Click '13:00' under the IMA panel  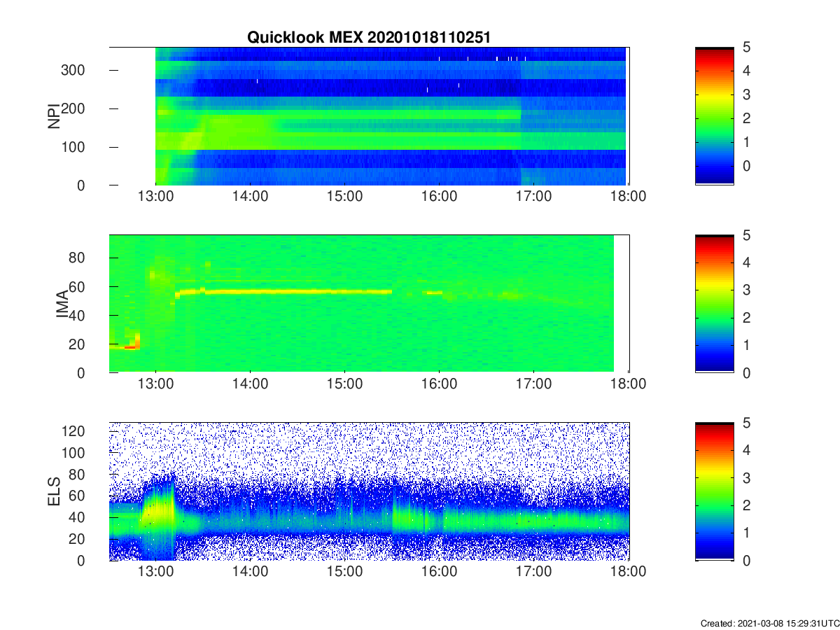coord(155,384)
